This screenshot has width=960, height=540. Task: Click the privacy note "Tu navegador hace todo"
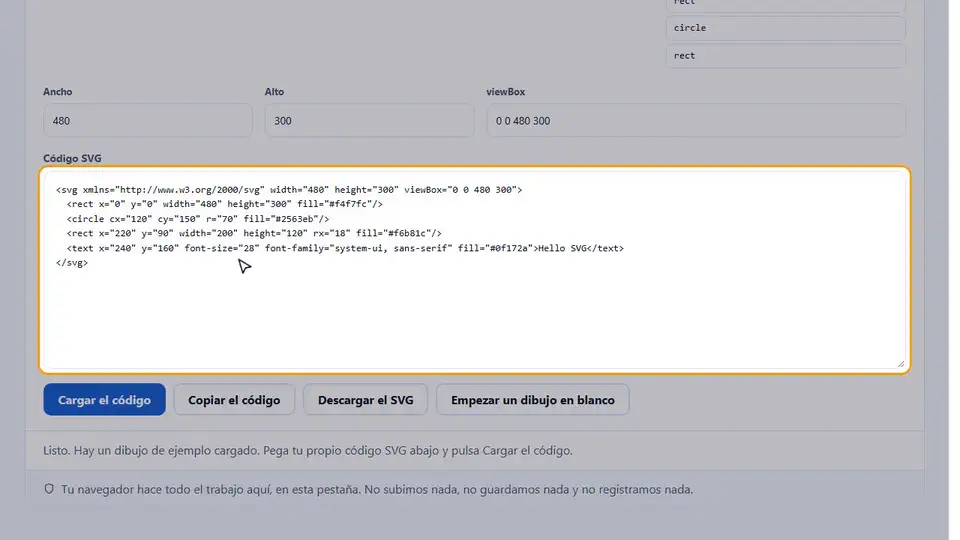tap(377, 489)
